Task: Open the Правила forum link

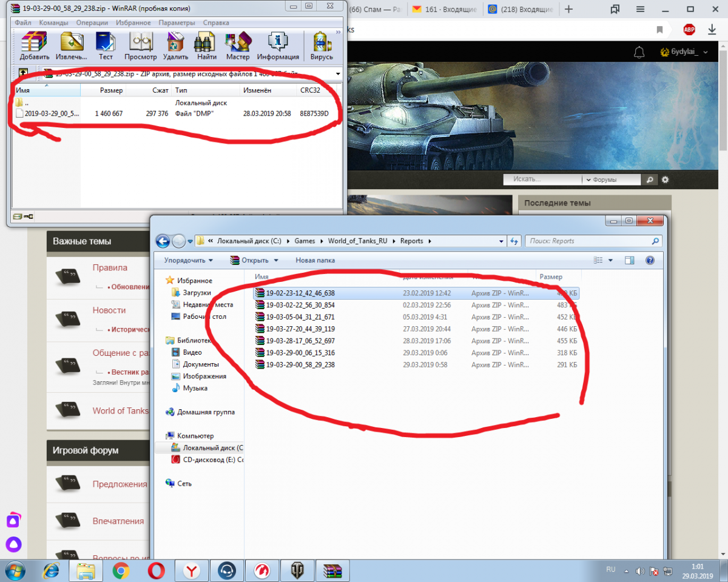Action: coord(110,267)
